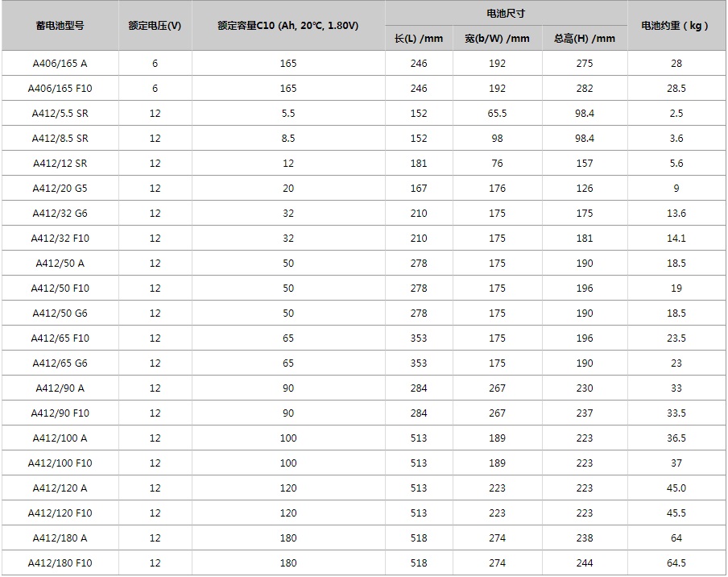Click the 36.5 weight value
Screen dimensions: 728x577
(676, 438)
